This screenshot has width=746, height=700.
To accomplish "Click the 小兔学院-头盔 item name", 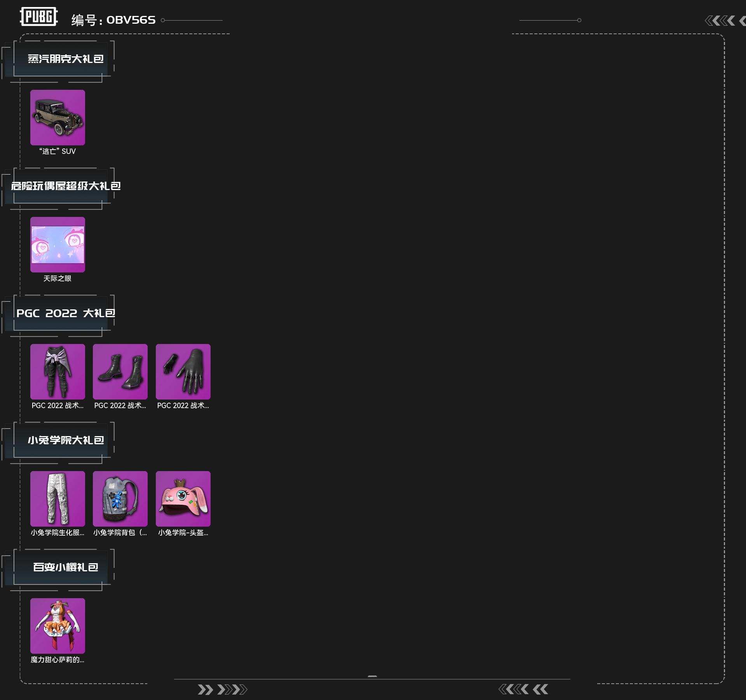I will pos(183,532).
